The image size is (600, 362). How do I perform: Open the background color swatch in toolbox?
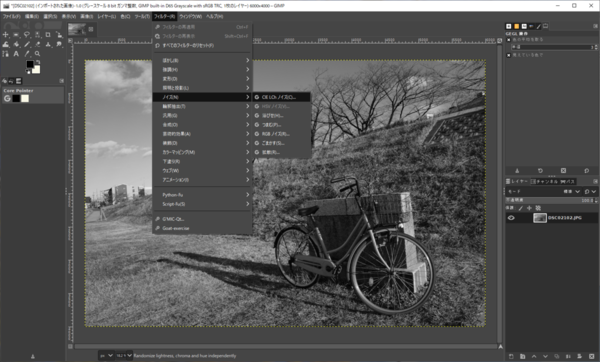pos(37,70)
